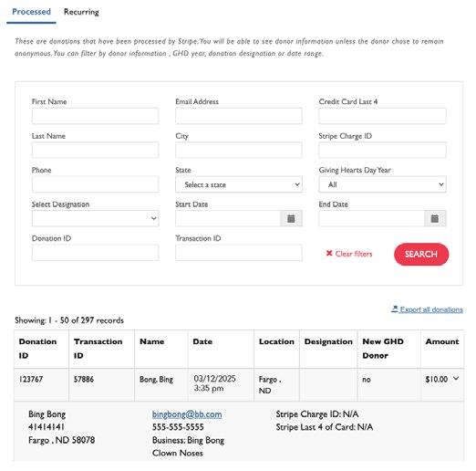Click the red SEARCH button

point(421,254)
